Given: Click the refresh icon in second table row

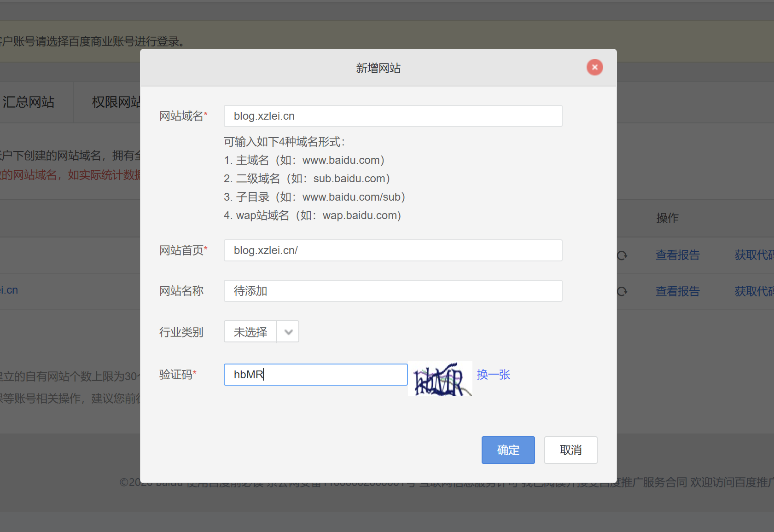Looking at the screenshot, I should coord(622,291).
